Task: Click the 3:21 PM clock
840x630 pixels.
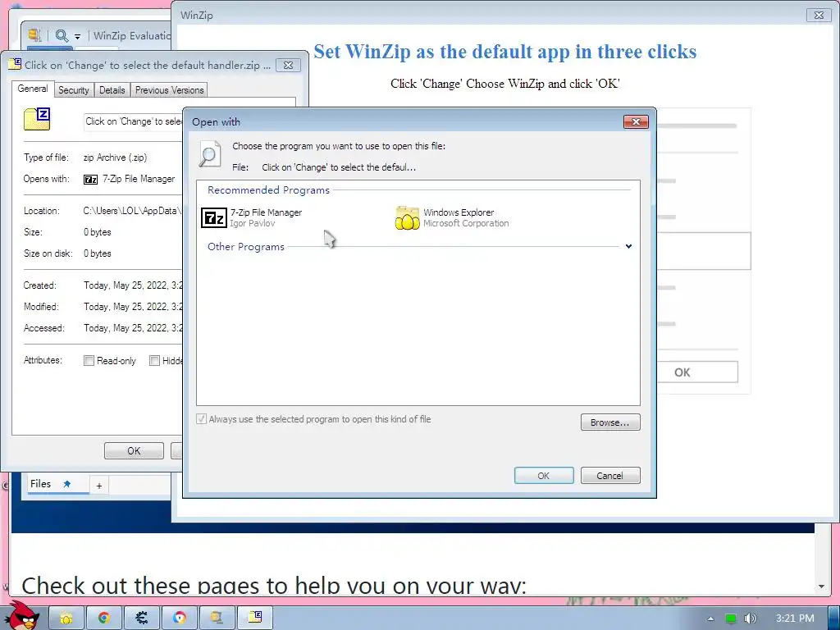Action: point(795,619)
